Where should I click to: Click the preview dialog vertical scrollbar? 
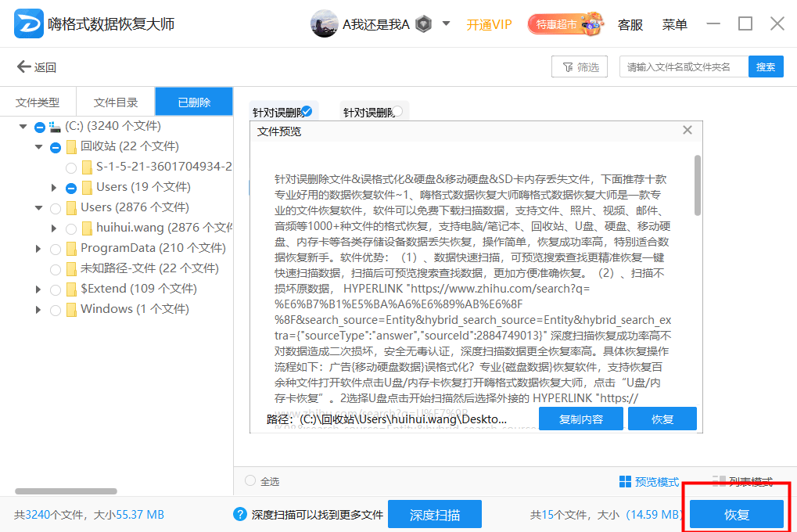click(x=698, y=185)
